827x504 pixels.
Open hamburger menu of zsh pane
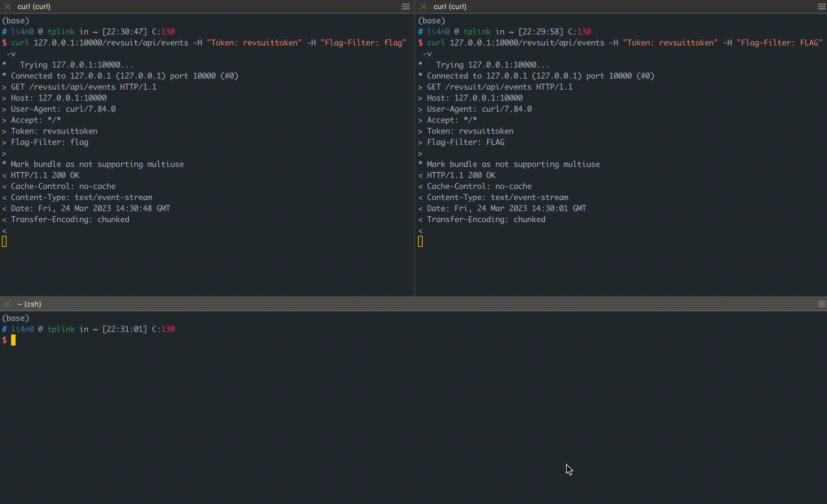tap(821, 304)
